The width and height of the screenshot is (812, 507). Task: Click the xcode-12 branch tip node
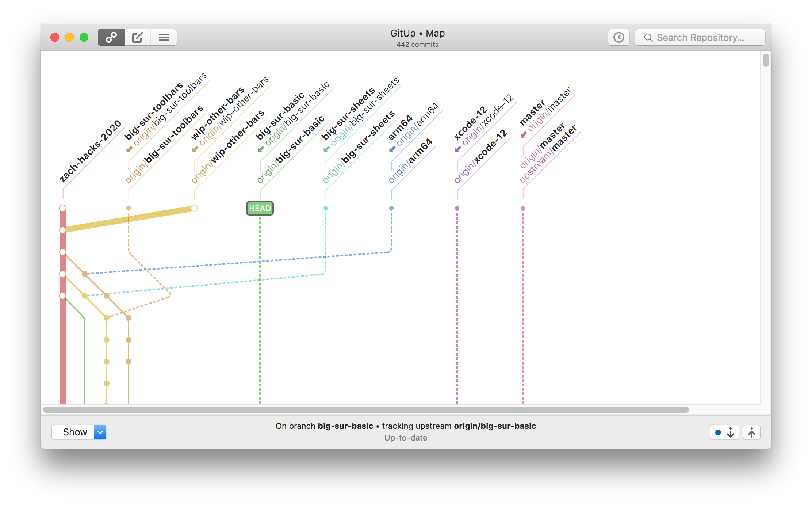click(x=457, y=208)
